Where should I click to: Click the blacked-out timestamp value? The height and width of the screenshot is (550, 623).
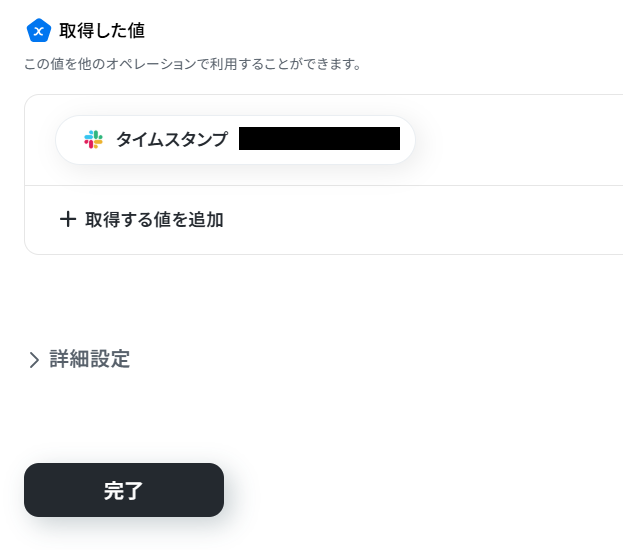pos(319,139)
